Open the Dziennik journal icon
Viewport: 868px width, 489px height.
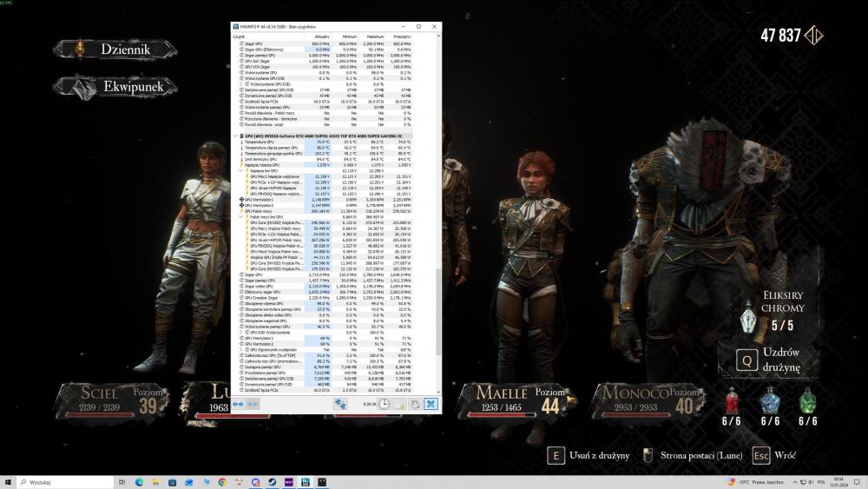coord(81,50)
